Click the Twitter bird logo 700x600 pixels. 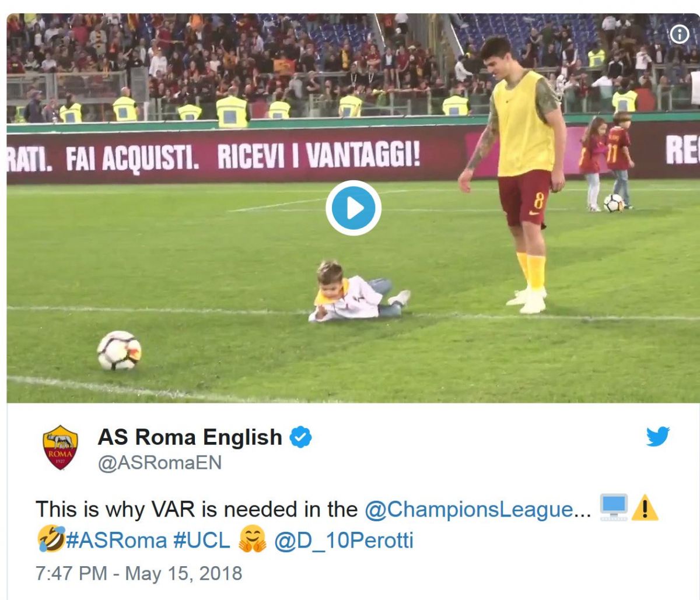tap(657, 436)
